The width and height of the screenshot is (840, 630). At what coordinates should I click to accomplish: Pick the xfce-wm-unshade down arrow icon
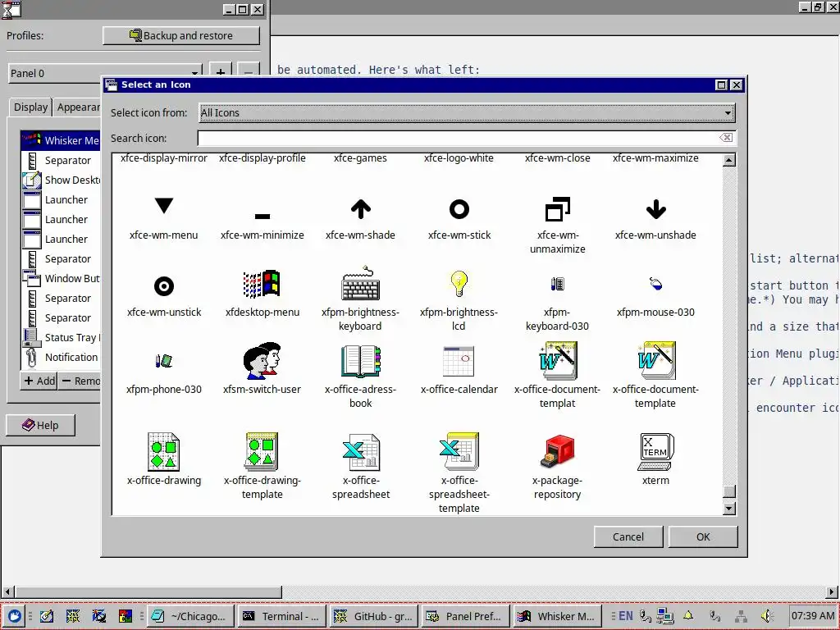tap(655, 209)
